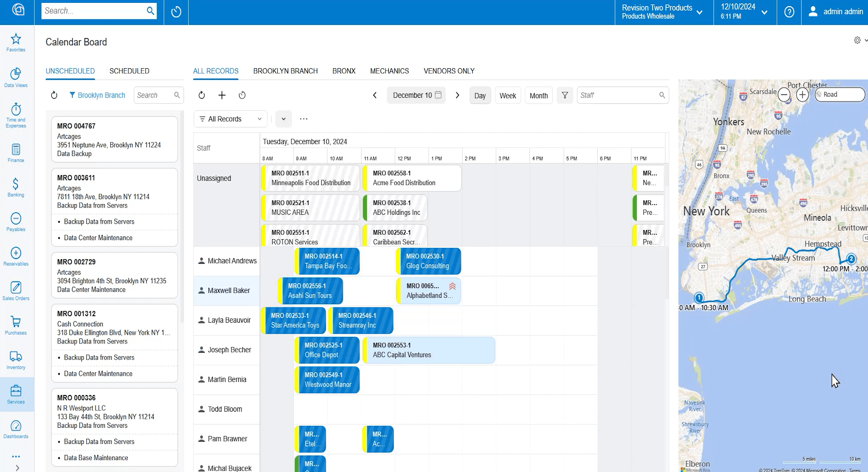868x472 pixels.
Task: Refresh the unscheduled records list
Action: click(54, 95)
